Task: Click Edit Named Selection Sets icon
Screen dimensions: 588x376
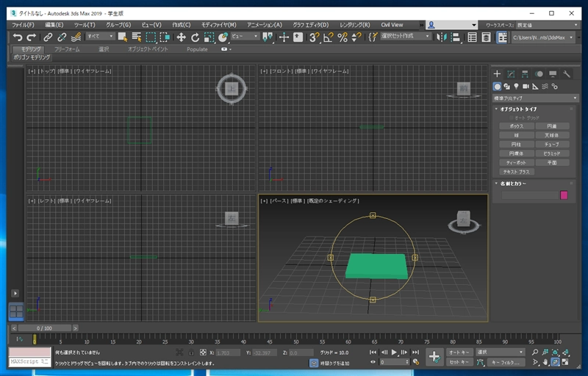Action: click(x=373, y=37)
